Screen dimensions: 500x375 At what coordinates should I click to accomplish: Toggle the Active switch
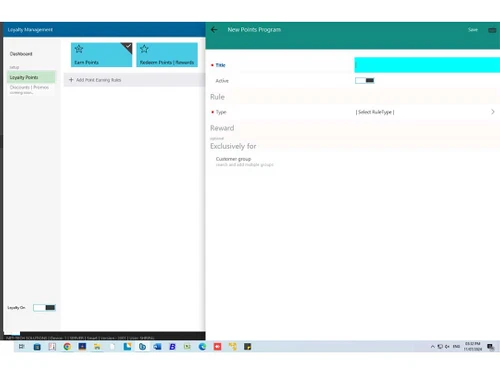365,80
